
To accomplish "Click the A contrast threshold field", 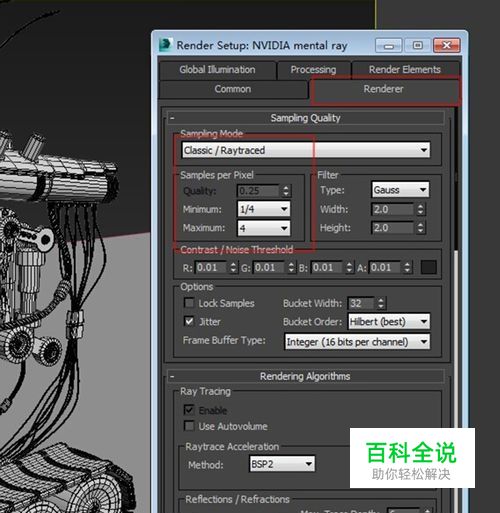I will [x=385, y=267].
